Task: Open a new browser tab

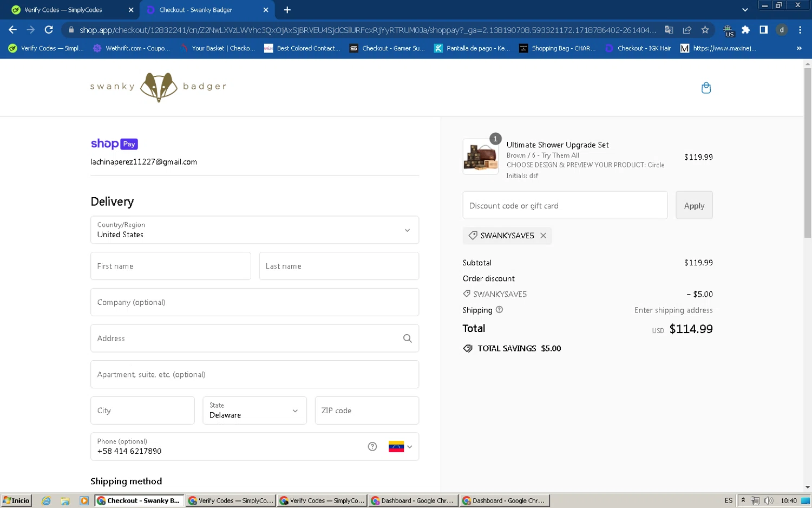Action: [x=287, y=10]
